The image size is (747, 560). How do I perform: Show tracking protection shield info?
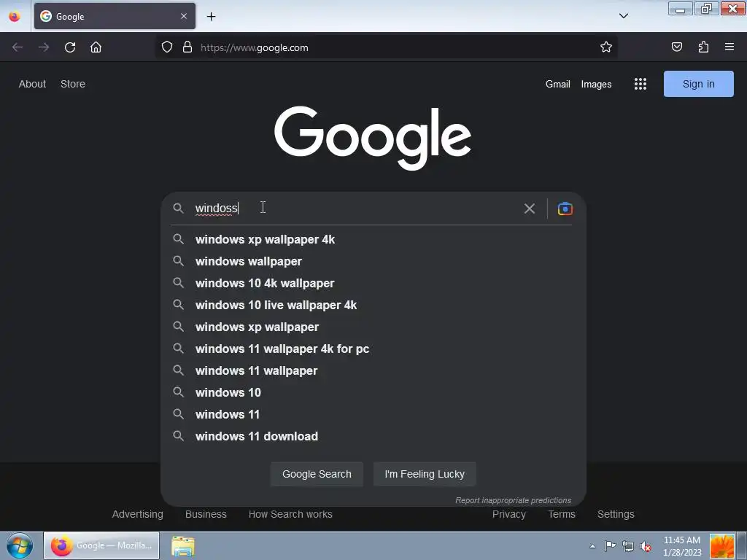tap(167, 47)
